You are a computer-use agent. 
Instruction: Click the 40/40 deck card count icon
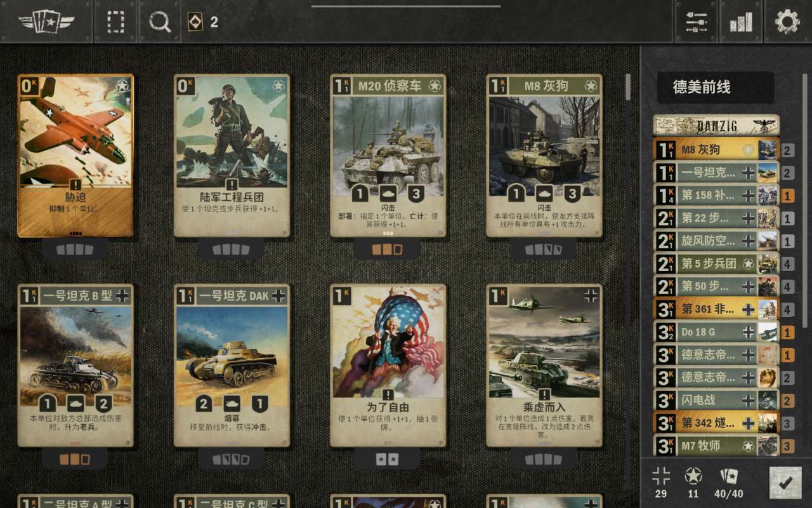pyautogui.click(x=728, y=483)
